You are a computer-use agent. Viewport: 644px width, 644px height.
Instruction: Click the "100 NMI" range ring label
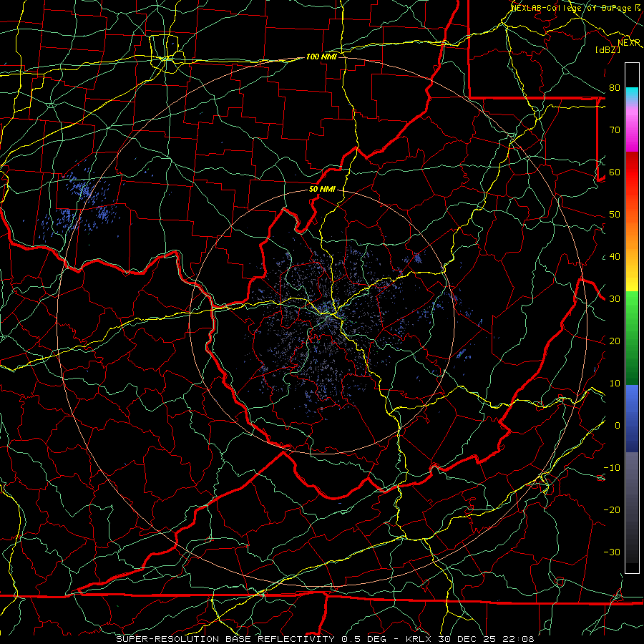point(321,57)
